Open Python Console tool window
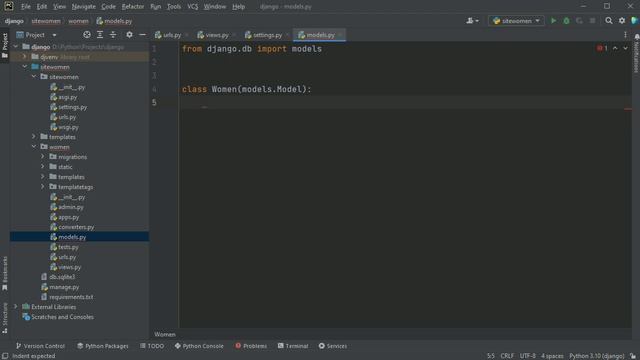This screenshot has width=640, height=360. [x=199, y=346]
